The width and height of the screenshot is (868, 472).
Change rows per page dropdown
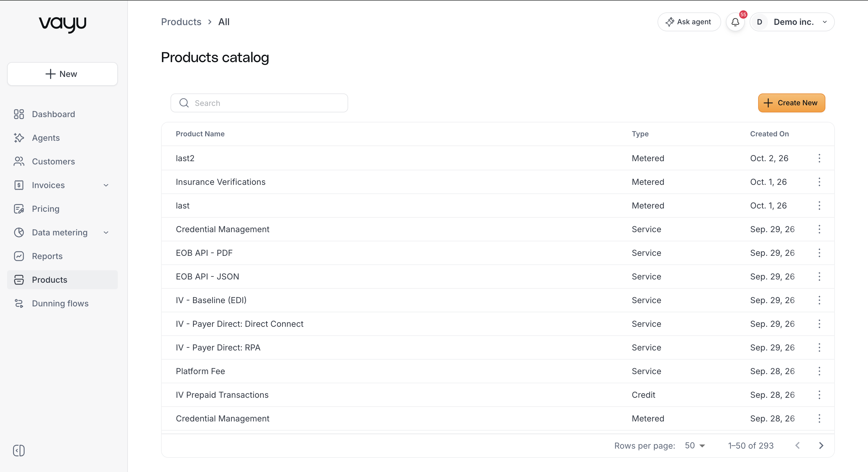695,445
